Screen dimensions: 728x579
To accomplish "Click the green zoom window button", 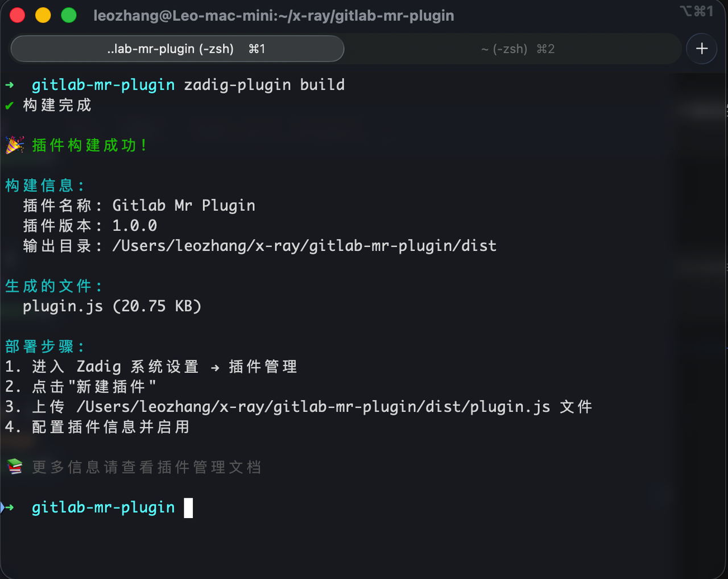I will tap(69, 15).
